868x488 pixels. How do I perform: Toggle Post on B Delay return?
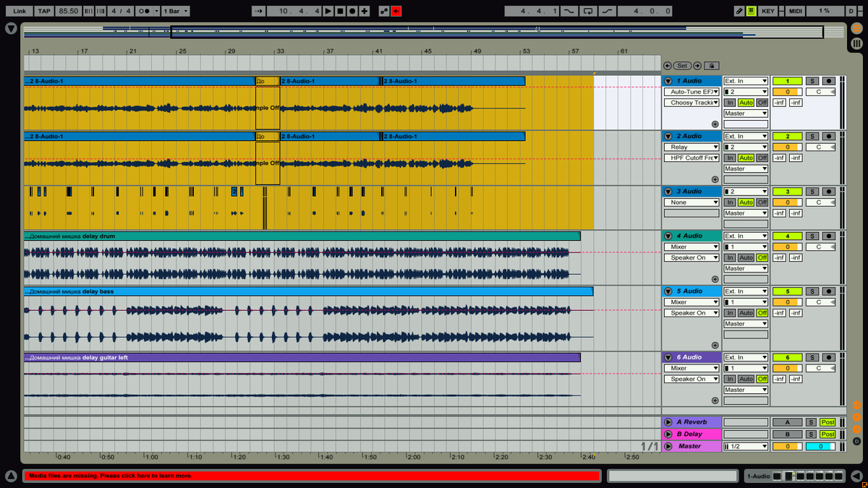tap(827, 435)
